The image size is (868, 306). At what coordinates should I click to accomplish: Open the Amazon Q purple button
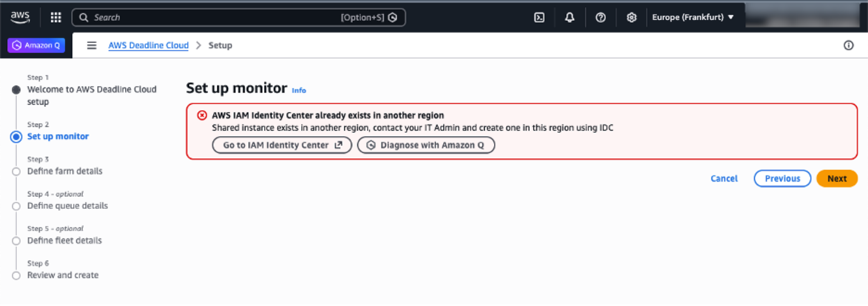click(x=36, y=46)
